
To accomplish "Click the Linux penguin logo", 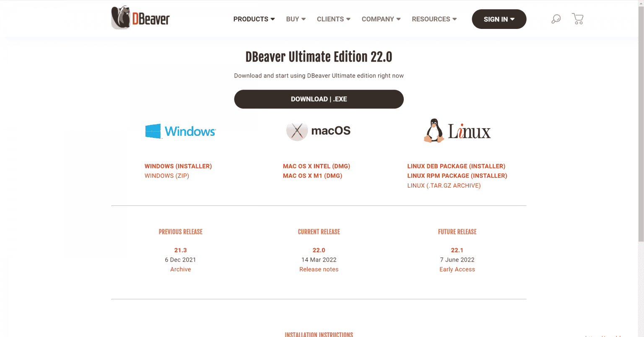I will coord(434,131).
